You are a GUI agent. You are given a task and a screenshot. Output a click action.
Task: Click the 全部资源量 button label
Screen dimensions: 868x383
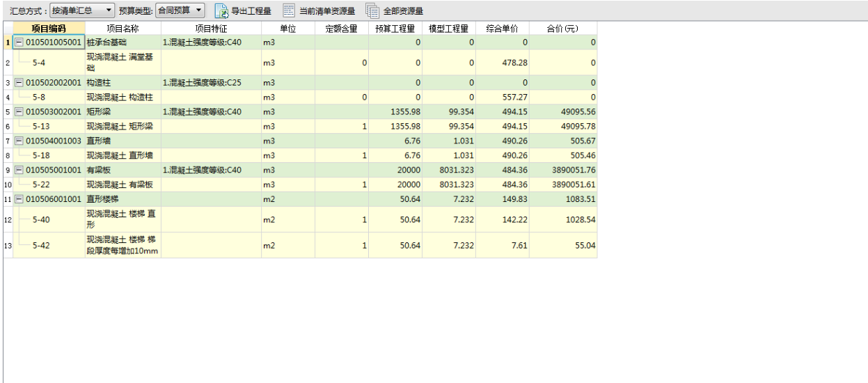pyautogui.click(x=403, y=11)
